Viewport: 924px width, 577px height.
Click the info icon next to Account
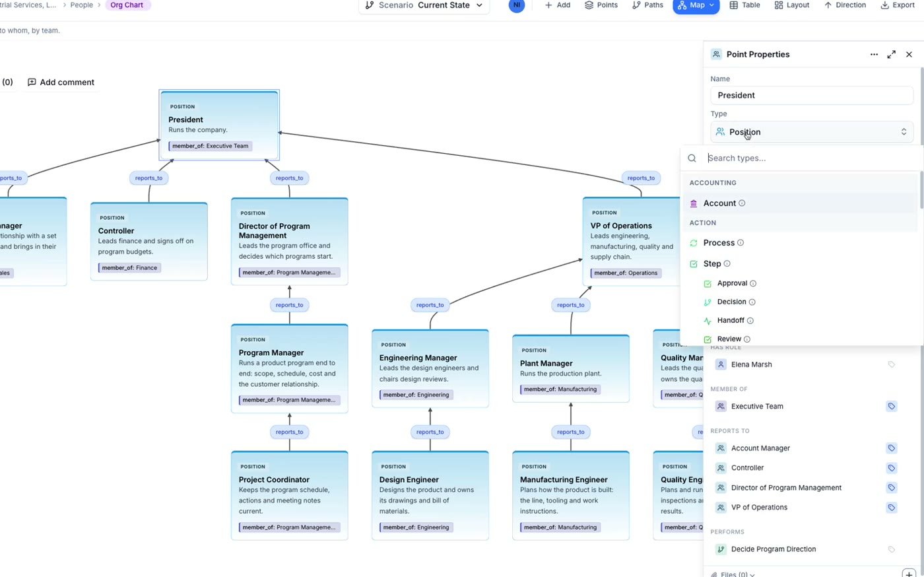point(742,203)
